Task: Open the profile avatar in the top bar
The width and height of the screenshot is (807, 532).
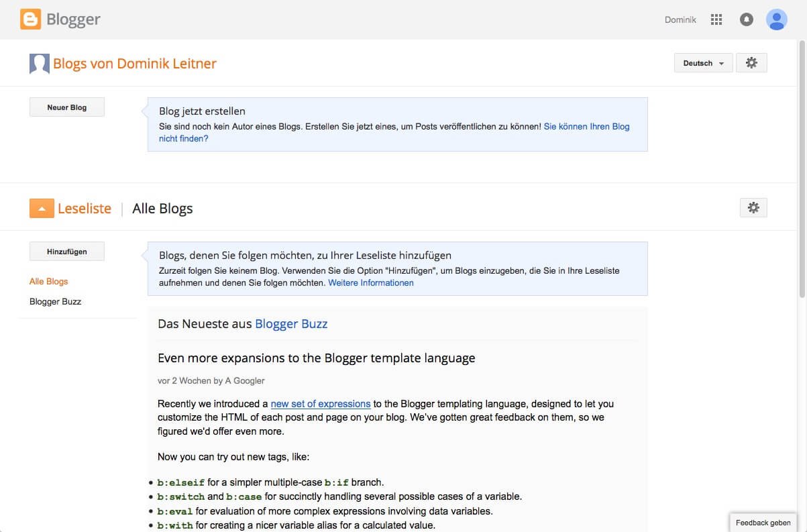Action: (x=776, y=19)
